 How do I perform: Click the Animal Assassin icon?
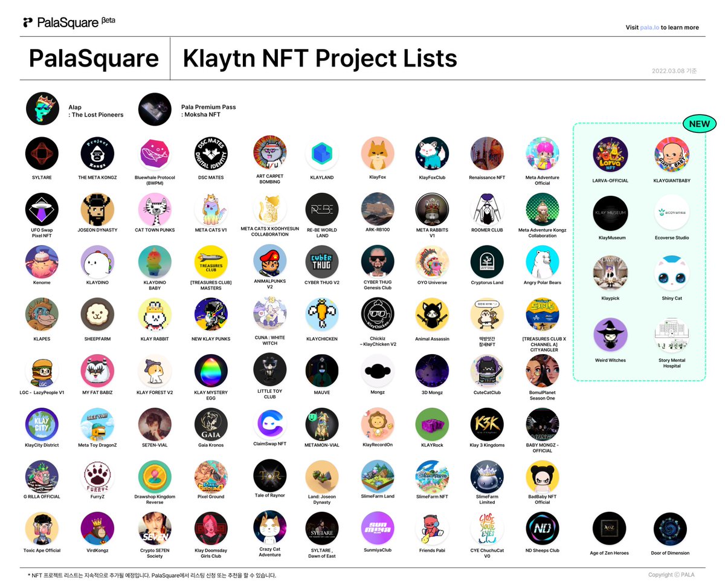[x=432, y=314]
